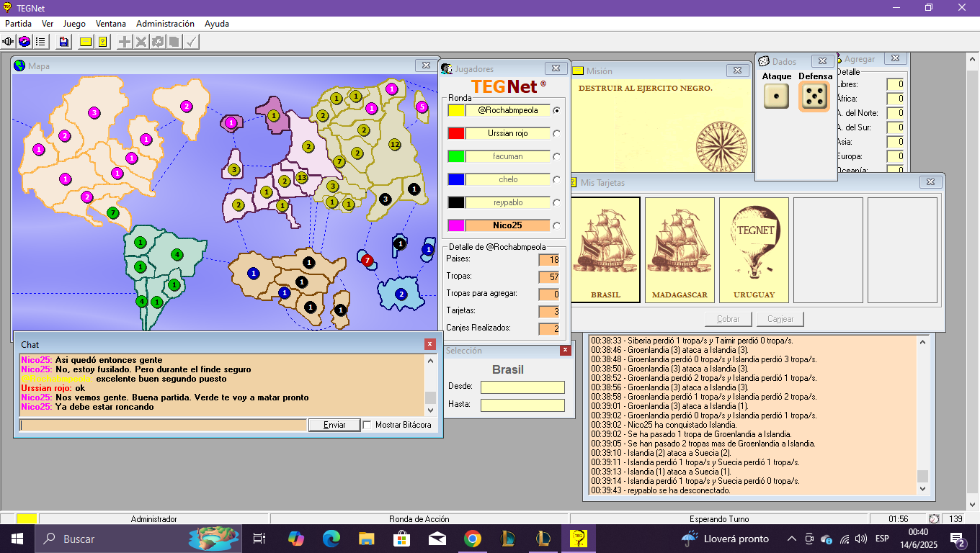Screen dimensions: 980x553
Task: Open the Juego menu
Action: pos(74,24)
